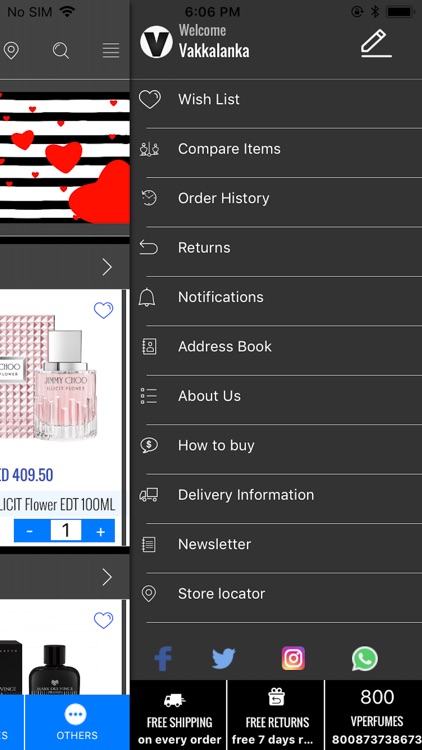422x750 pixels.
Task: Open the Instagram profile link
Action: point(293,658)
